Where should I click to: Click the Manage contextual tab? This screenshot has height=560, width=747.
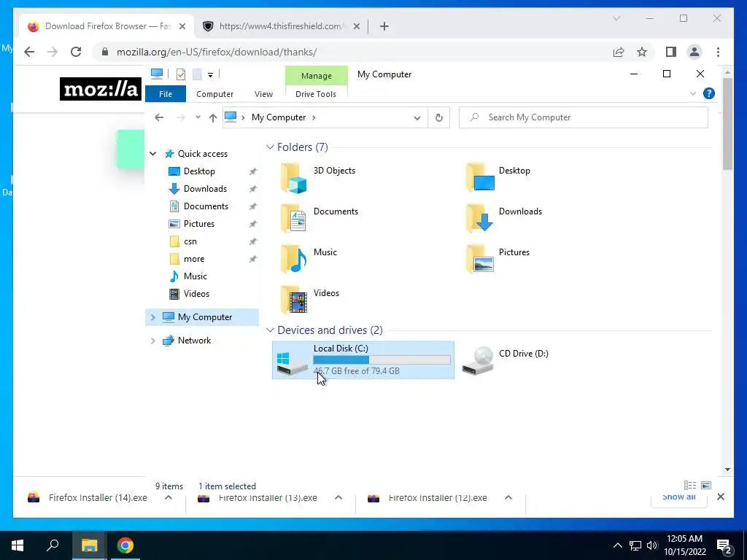click(317, 76)
